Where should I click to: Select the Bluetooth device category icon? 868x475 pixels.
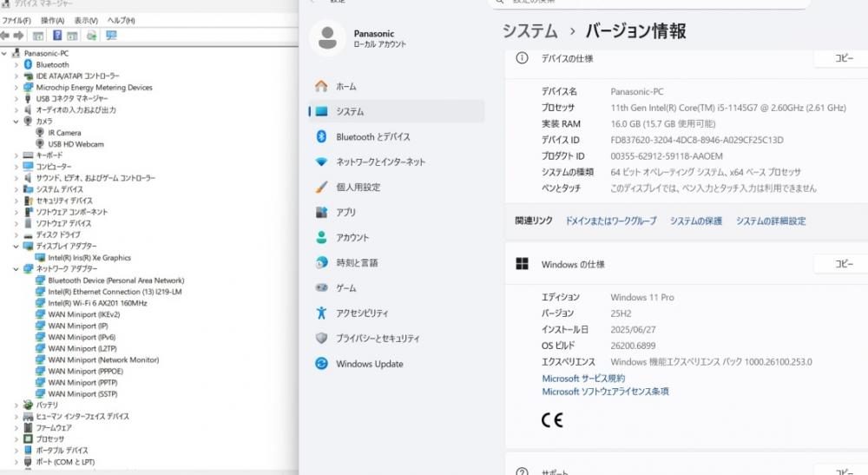click(29, 65)
